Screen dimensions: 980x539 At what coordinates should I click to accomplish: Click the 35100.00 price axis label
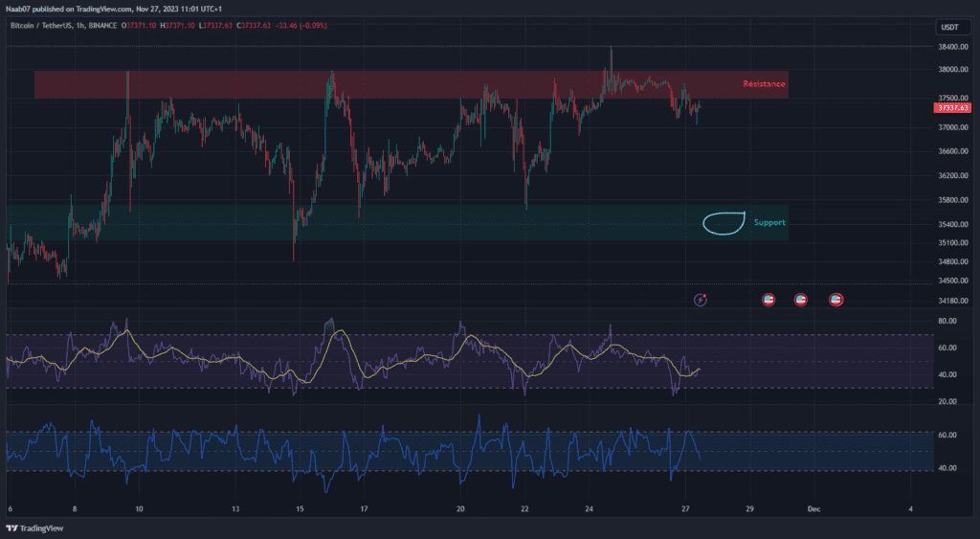[953, 242]
